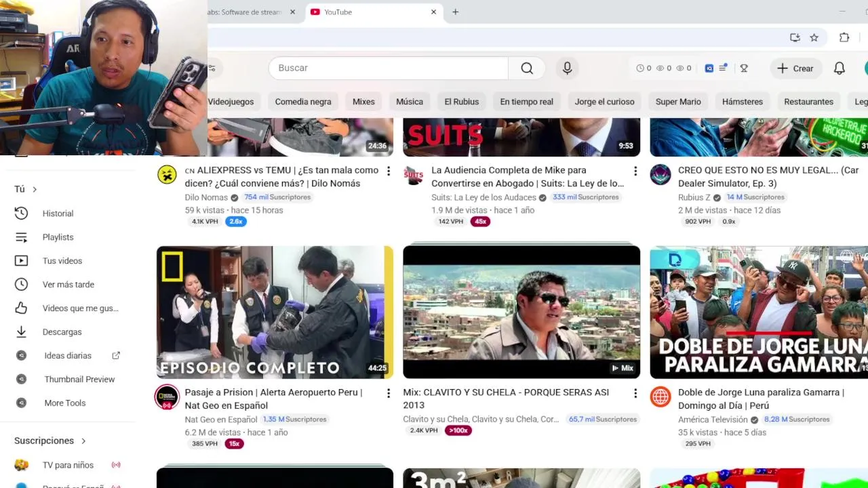Click the install app icon in address bar
868x488 pixels.
pyautogui.click(x=795, y=38)
